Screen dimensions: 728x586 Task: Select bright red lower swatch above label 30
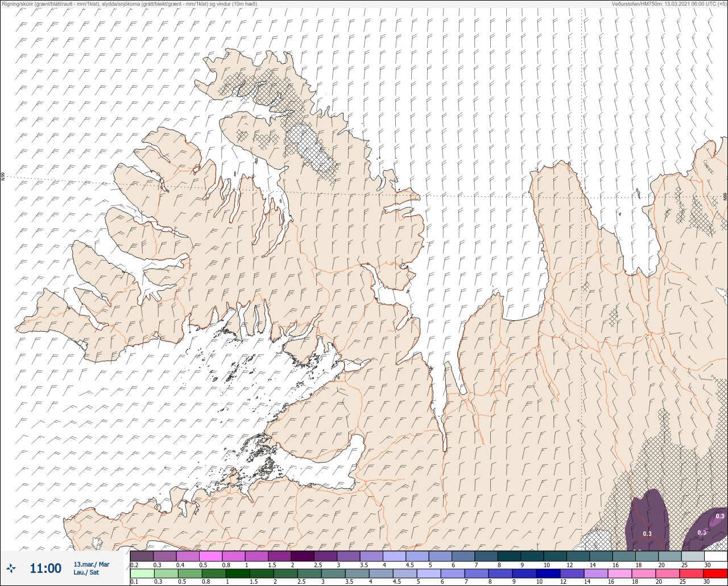click(715, 573)
